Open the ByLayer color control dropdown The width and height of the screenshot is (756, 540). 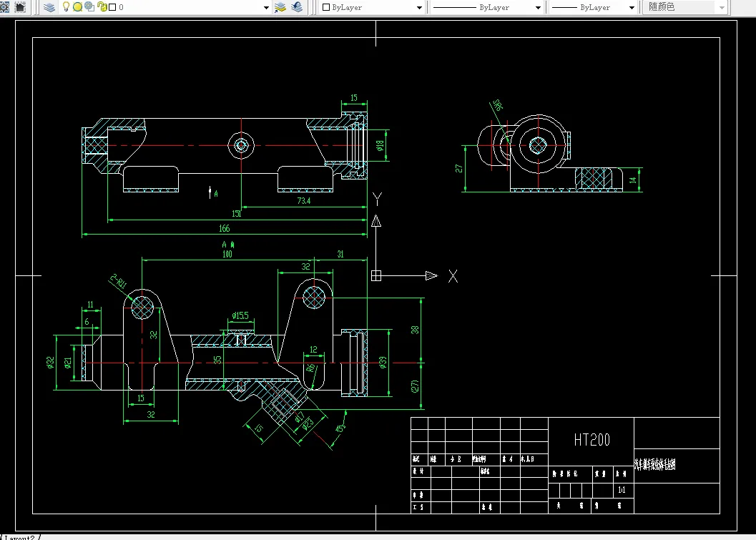pos(419,7)
